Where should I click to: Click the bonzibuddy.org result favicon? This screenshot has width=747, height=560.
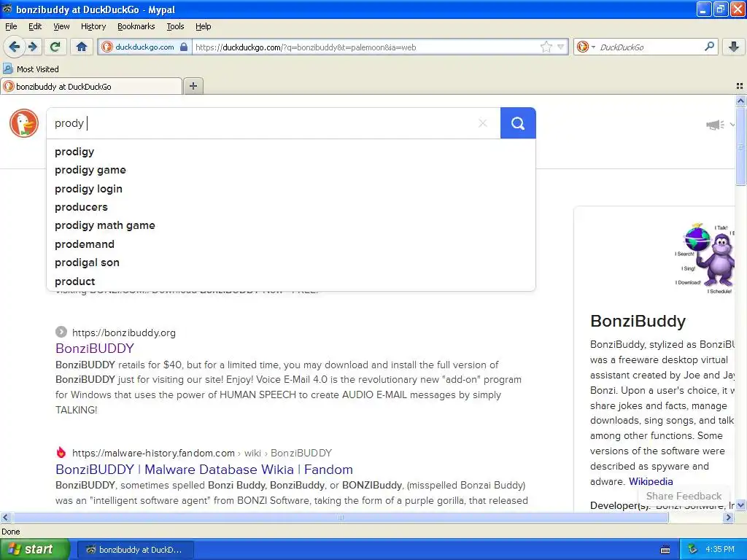61,332
